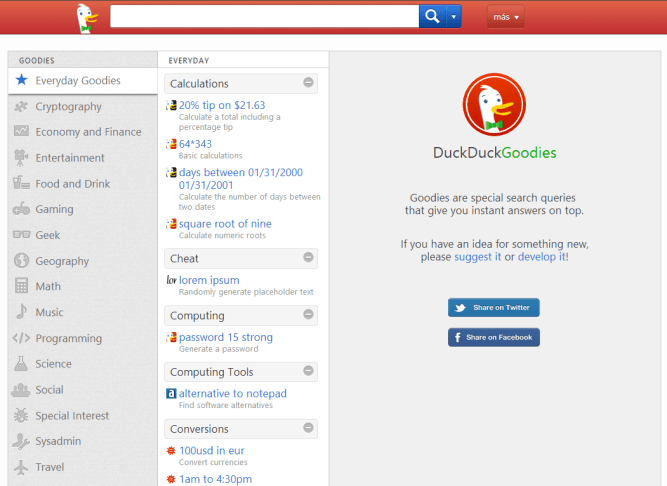Click the Science flask icon
Image resolution: width=667 pixels, height=486 pixels.
coord(21,363)
